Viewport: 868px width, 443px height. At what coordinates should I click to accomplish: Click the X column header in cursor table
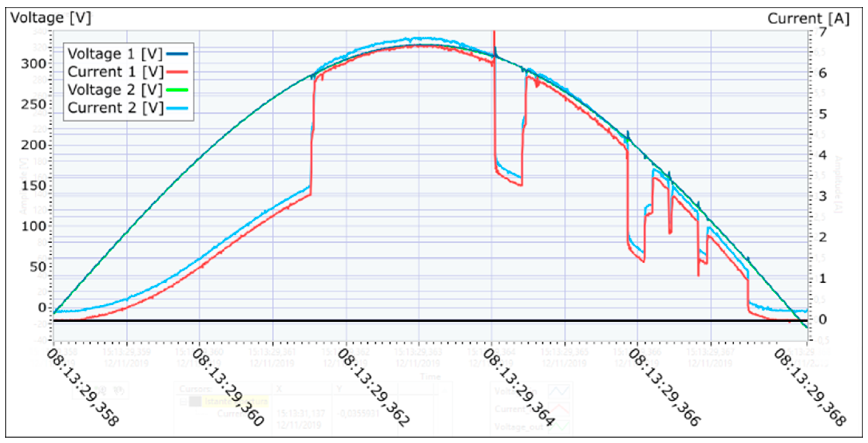click(279, 389)
